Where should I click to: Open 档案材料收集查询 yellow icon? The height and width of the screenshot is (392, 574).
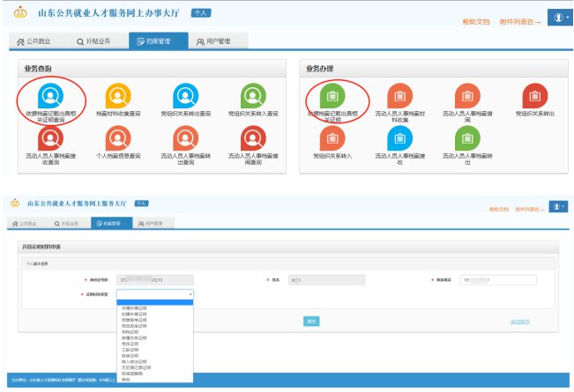click(x=118, y=96)
